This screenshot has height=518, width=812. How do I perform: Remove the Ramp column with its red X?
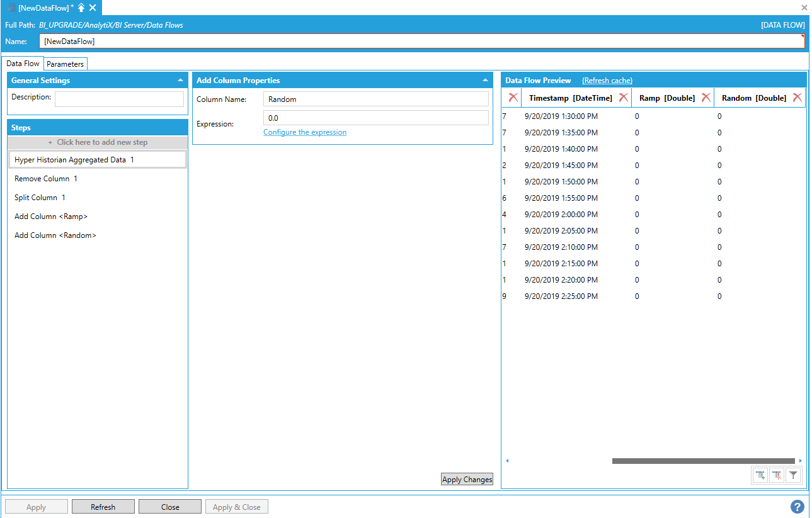706,98
